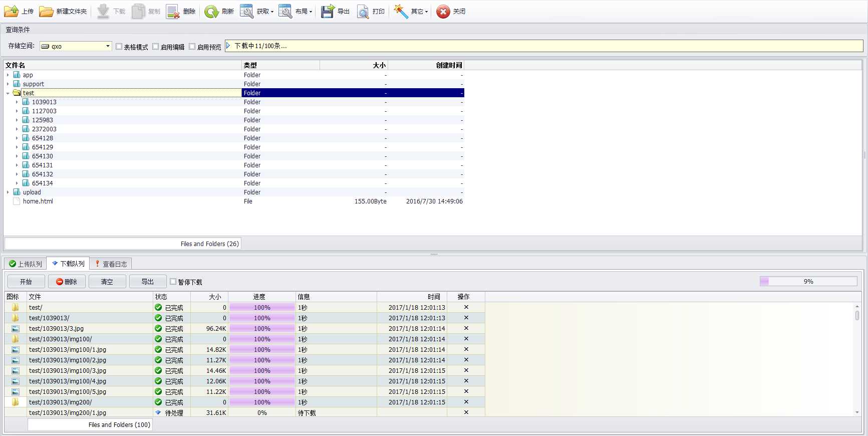
Task: Sort files by the 大小 column header
Action: (x=354, y=65)
